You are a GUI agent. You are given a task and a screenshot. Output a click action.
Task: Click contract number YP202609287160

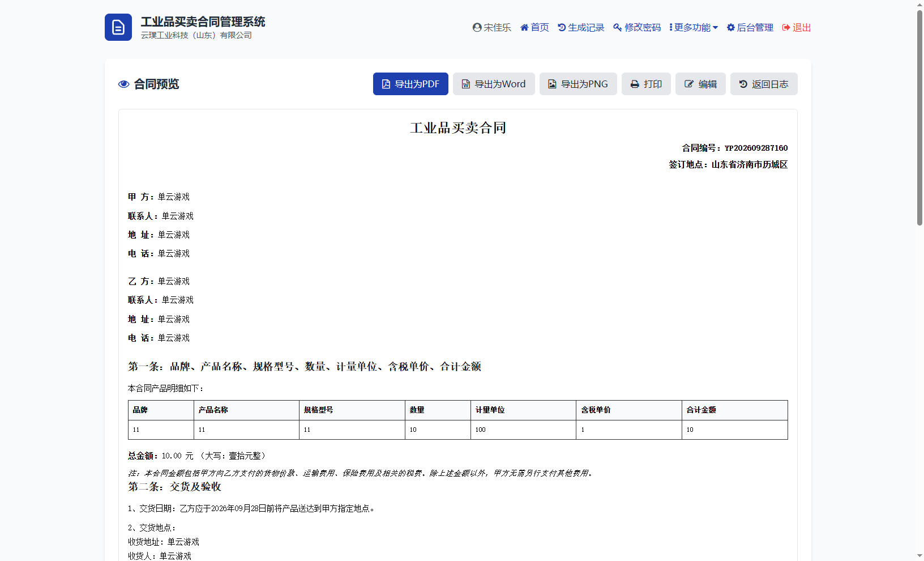(756, 148)
